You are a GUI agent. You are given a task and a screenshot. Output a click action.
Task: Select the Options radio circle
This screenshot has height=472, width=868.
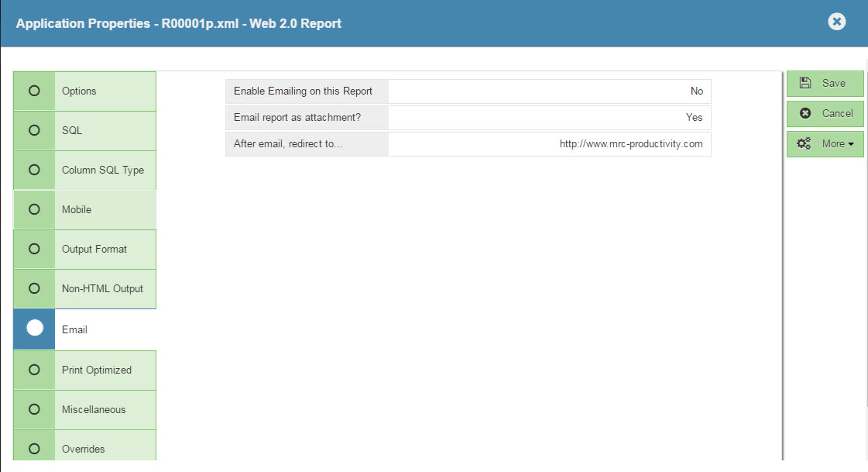[x=34, y=91]
